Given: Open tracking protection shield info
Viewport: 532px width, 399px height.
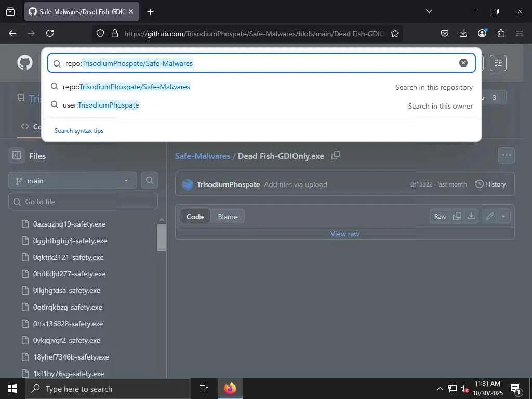Looking at the screenshot, I should click(x=100, y=33).
